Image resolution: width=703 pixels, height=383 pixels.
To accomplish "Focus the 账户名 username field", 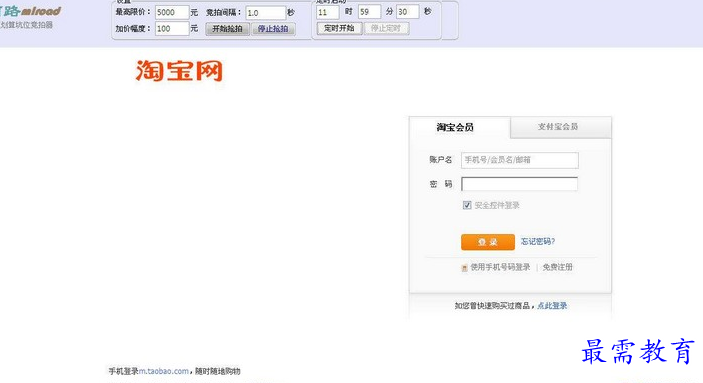I will click(520, 160).
